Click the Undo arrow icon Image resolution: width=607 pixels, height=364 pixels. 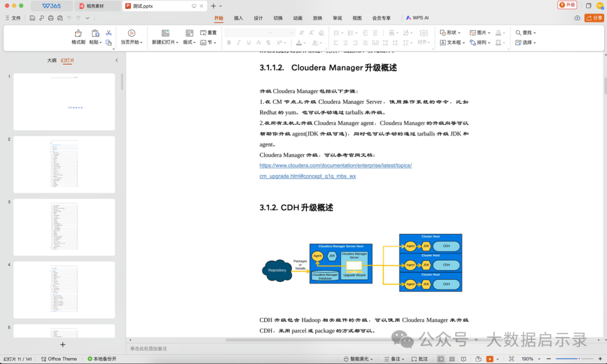(69, 18)
